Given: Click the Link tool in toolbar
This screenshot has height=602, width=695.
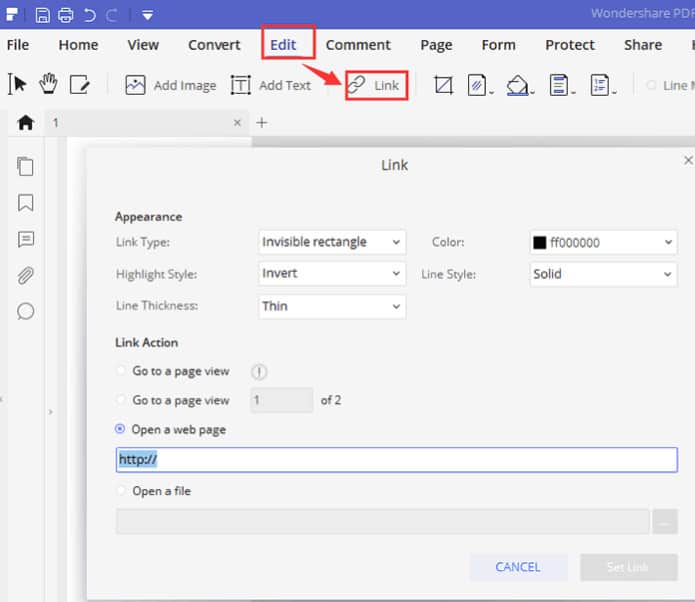Looking at the screenshot, I should pyautogui.click(x=376, y=85).
